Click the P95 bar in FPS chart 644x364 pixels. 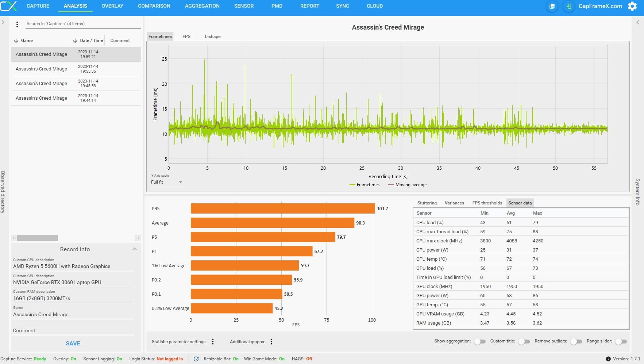[x=283, y=208]
